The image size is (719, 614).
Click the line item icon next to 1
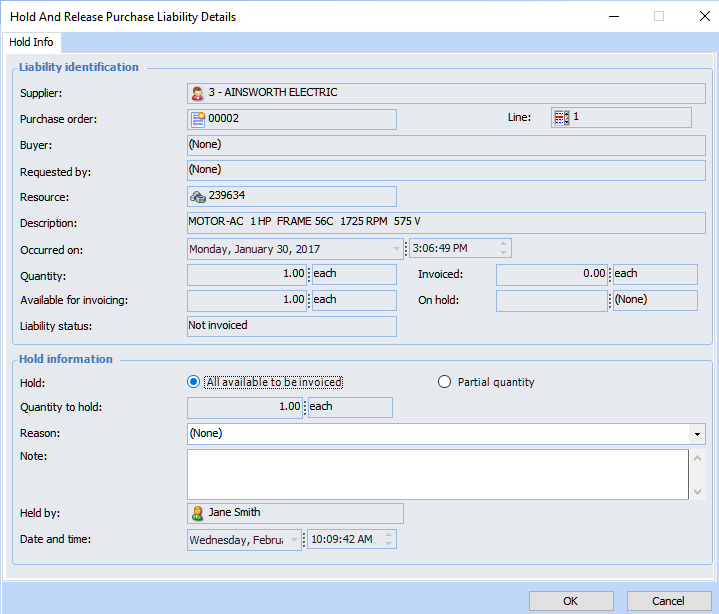(x=562, y=118)
